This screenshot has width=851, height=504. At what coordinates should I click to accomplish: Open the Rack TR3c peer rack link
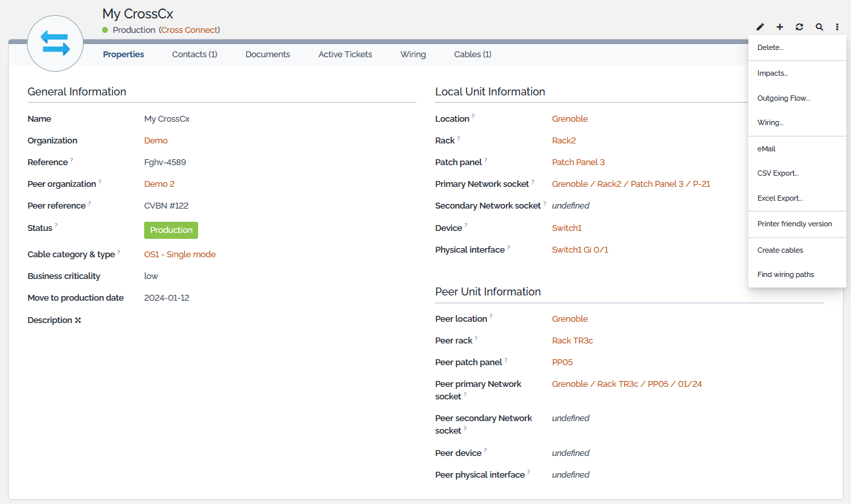click(x=572, y=341)
